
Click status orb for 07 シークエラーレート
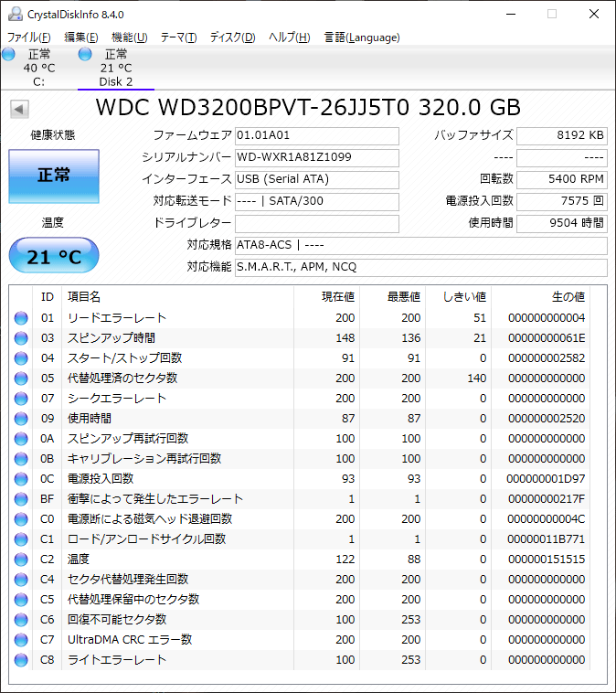(x=21, y=399)
